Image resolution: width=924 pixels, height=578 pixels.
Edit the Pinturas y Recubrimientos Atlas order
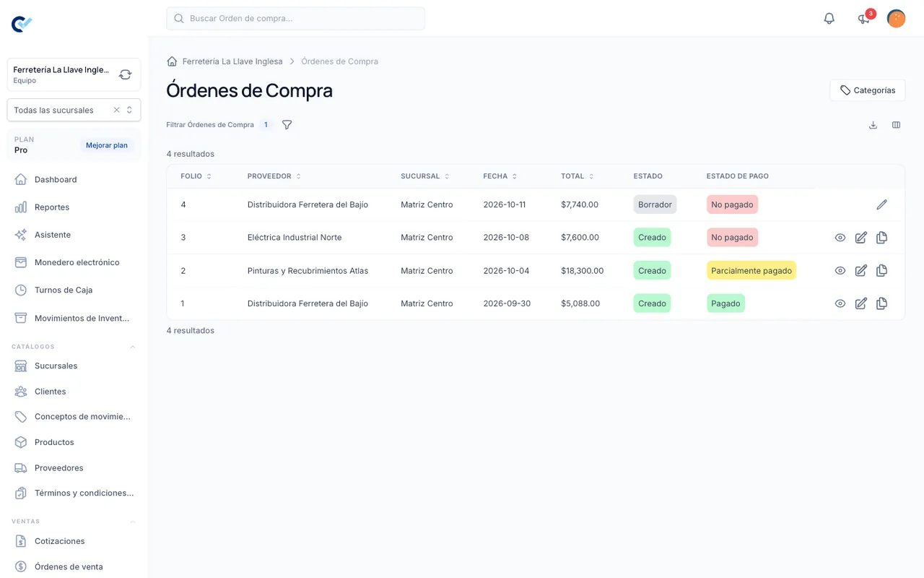[860, 270]
